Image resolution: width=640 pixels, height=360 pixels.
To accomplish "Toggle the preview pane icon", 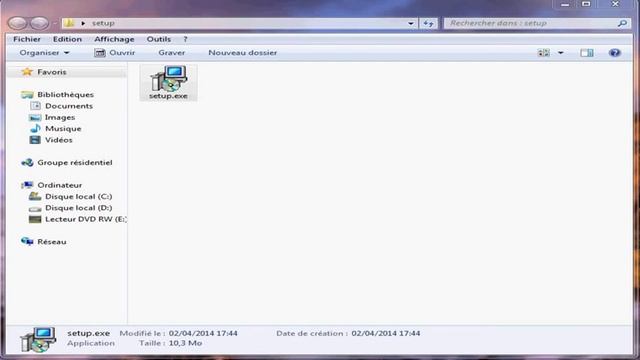I will [587, 53].
